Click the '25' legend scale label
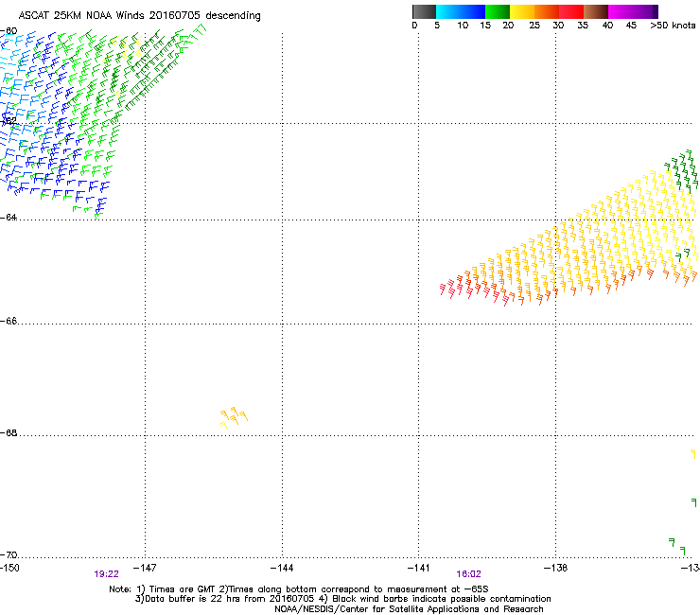Viewport: 700px width, 615px height. pos(534,26)
